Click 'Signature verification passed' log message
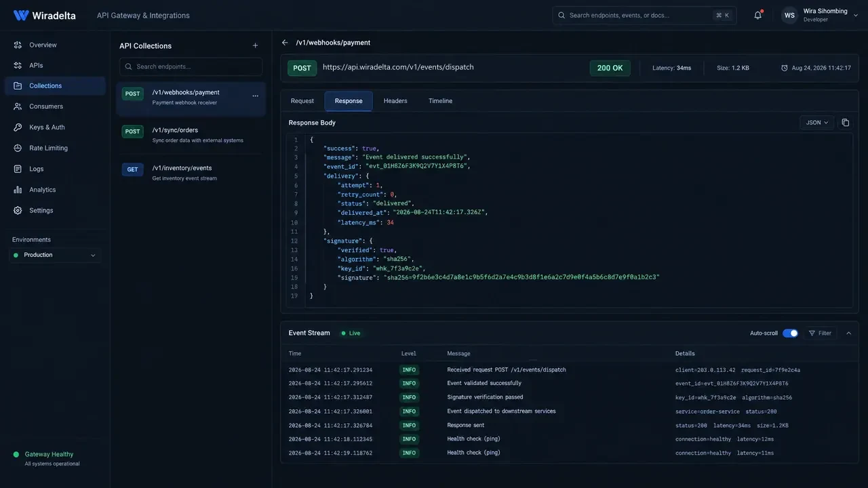Screen dimensions: 868x488 point(485,397)
